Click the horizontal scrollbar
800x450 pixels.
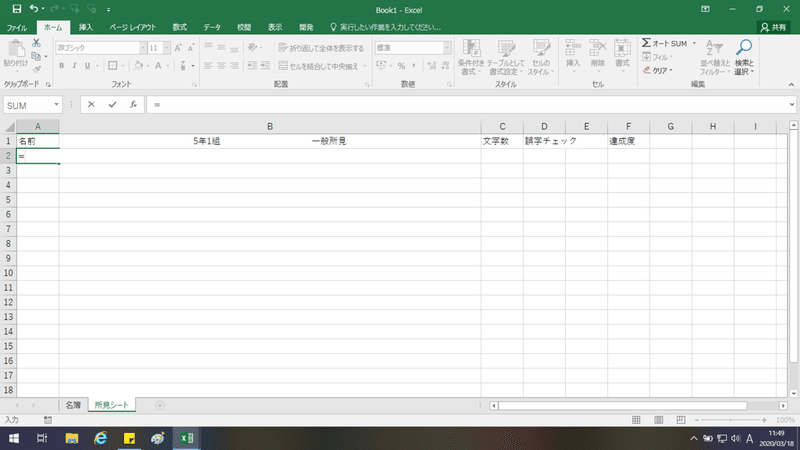click(x=622, y=406)
